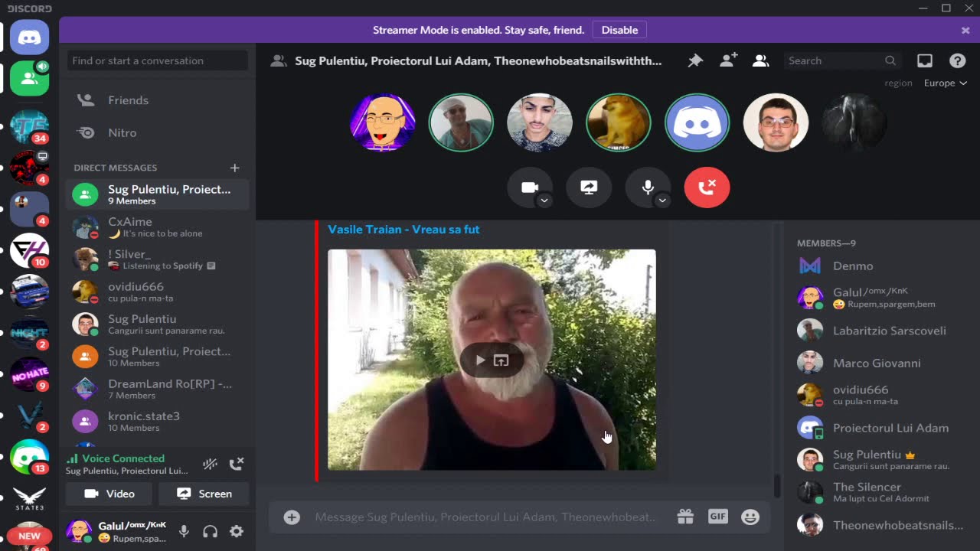Open emoji picker

(x=750, y=517)
